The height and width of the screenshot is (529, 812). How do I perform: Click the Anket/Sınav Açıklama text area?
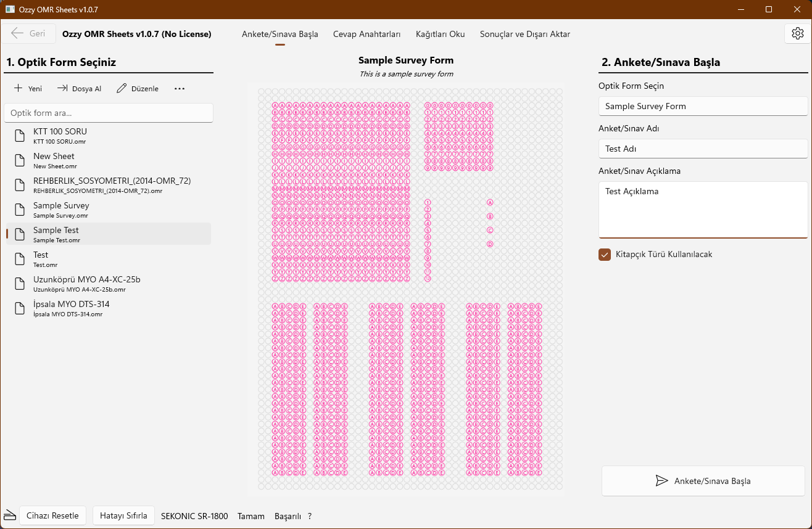pos(703,210)
